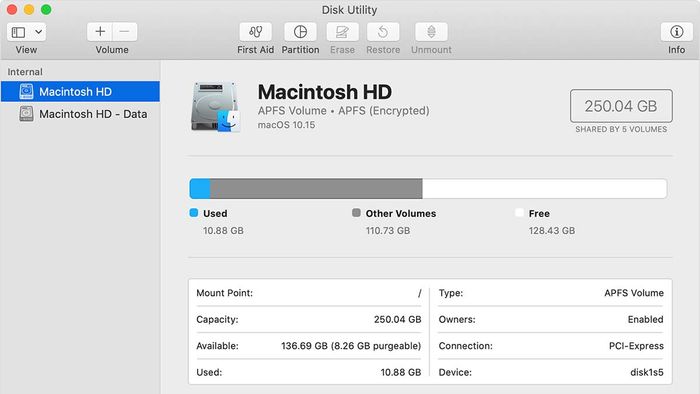Image resolution: width=700 pixels, height=394 pixels.
Task: Open the Info panel
Action: click(x=677, y=32)
